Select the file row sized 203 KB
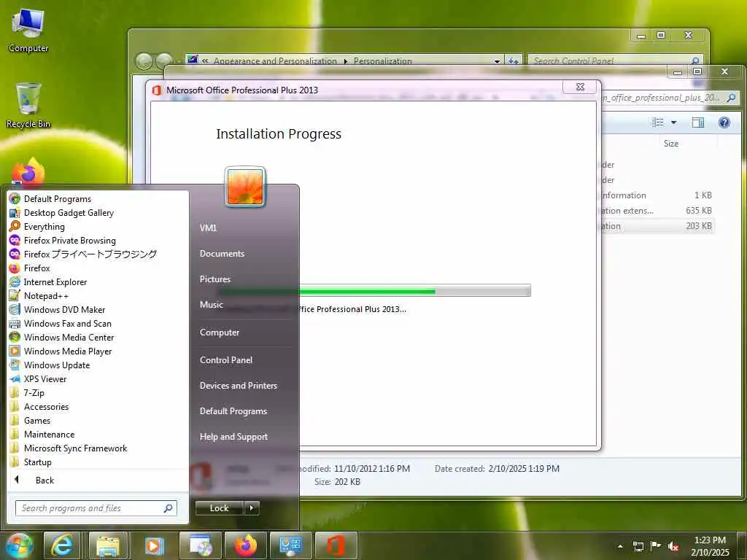 [657, 226]
